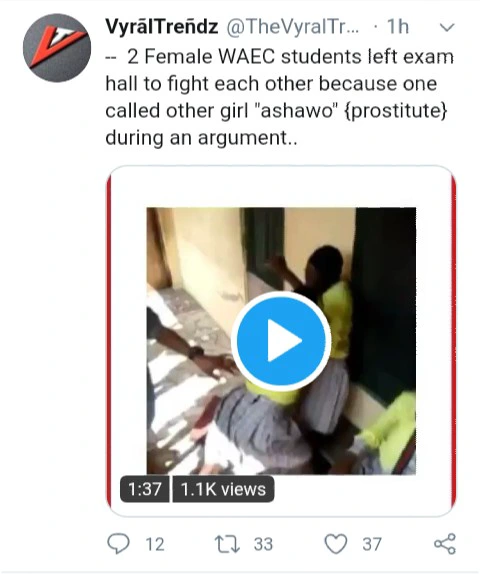Click the "during an argument.." text line

coord(201,138)
